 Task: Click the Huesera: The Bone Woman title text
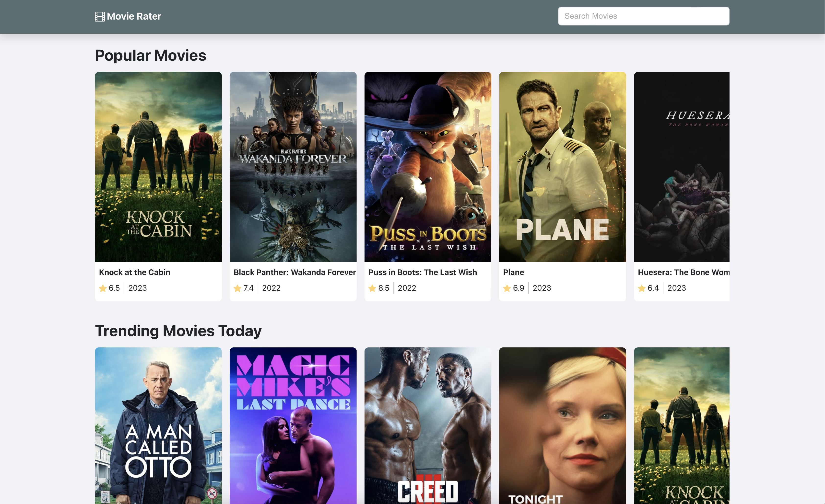tap(684, 272)
